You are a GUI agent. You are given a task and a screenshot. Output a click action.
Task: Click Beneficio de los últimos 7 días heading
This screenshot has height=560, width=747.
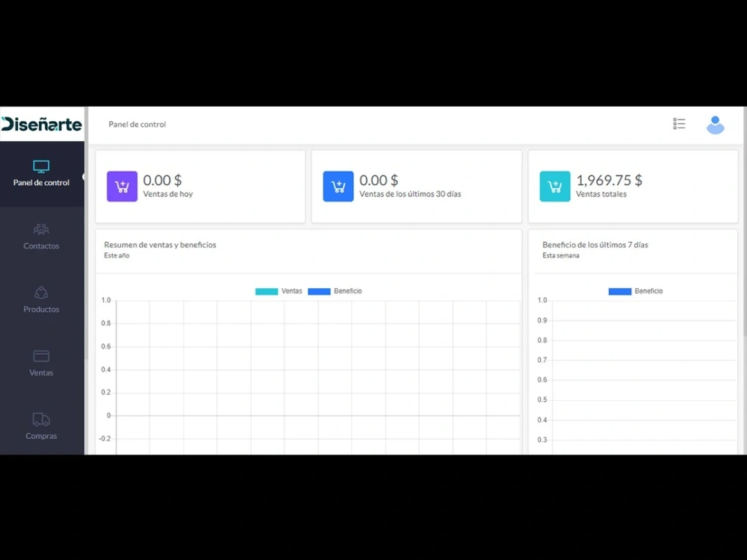(595, 245)
